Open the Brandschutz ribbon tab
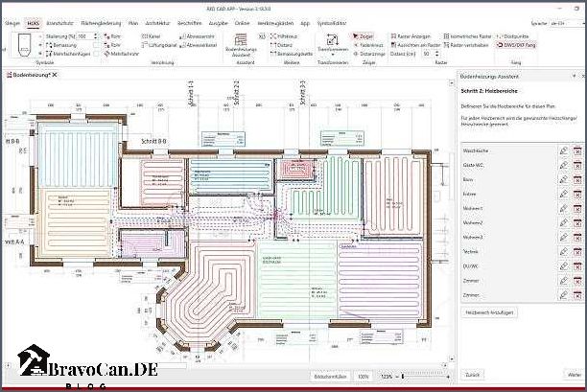587x392 pixels. tap(59, 20)
